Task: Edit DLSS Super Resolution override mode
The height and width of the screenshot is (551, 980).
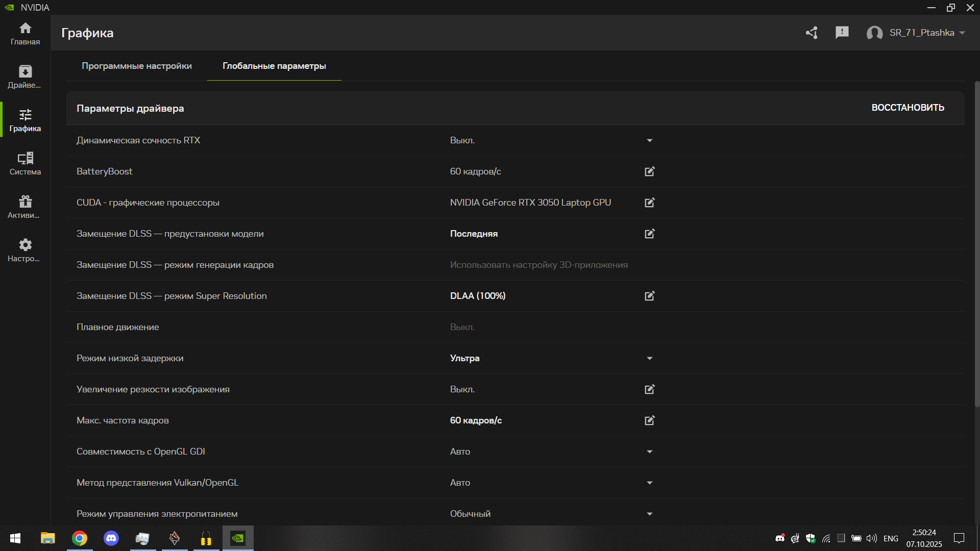Action: (649, 296)
